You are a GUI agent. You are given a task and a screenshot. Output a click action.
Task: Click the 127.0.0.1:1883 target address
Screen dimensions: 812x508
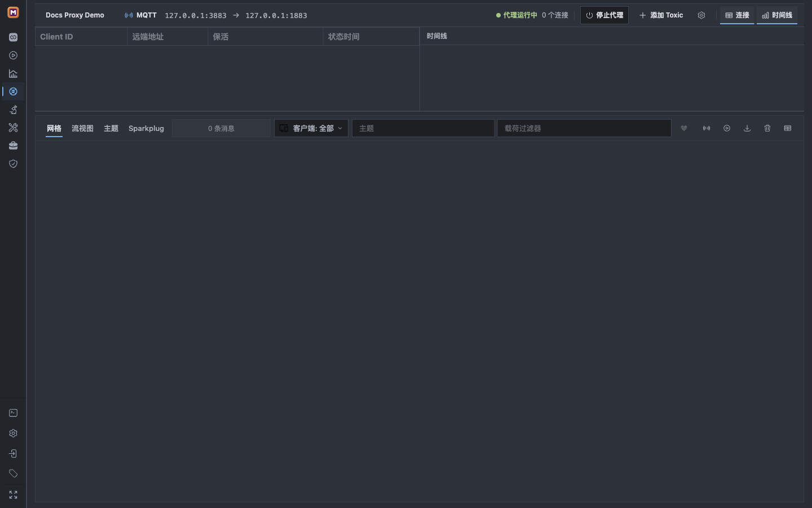pyautogui.click(x=276, y=16)
